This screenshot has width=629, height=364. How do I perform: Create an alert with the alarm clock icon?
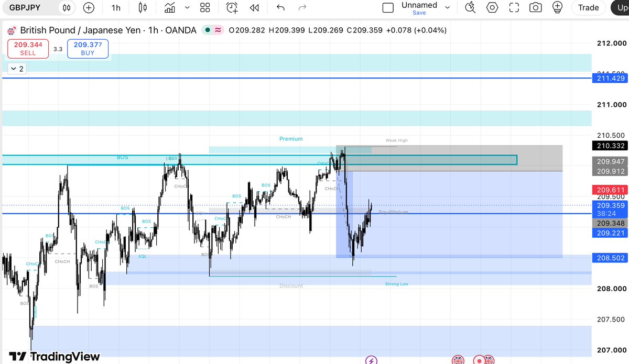point(232,7)
